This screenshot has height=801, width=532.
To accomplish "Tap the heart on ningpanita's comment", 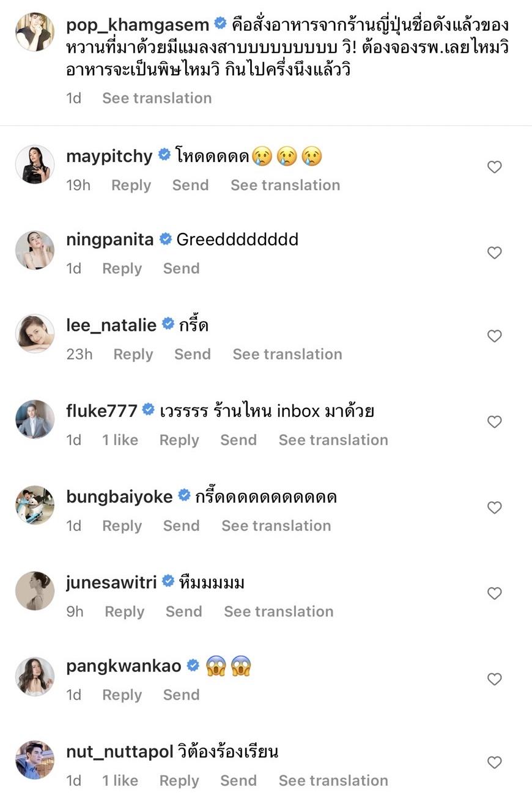I will coord(494,253).
